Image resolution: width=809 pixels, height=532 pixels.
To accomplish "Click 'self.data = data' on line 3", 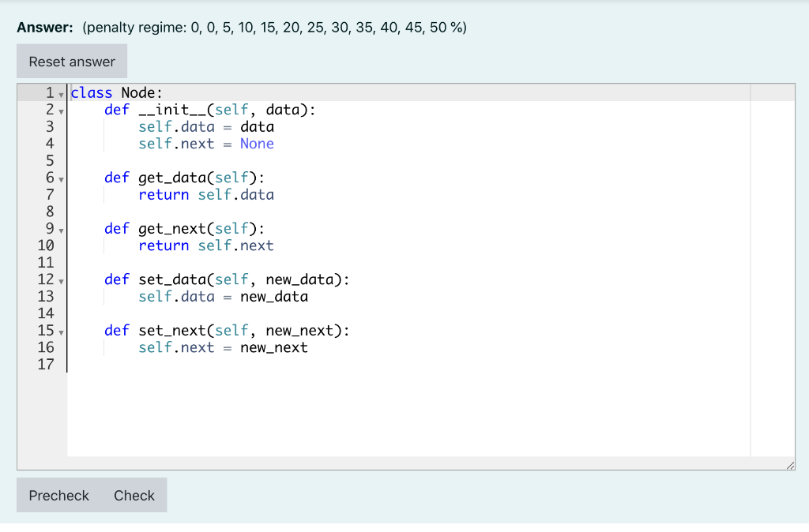I will click(x=206, y=127).
